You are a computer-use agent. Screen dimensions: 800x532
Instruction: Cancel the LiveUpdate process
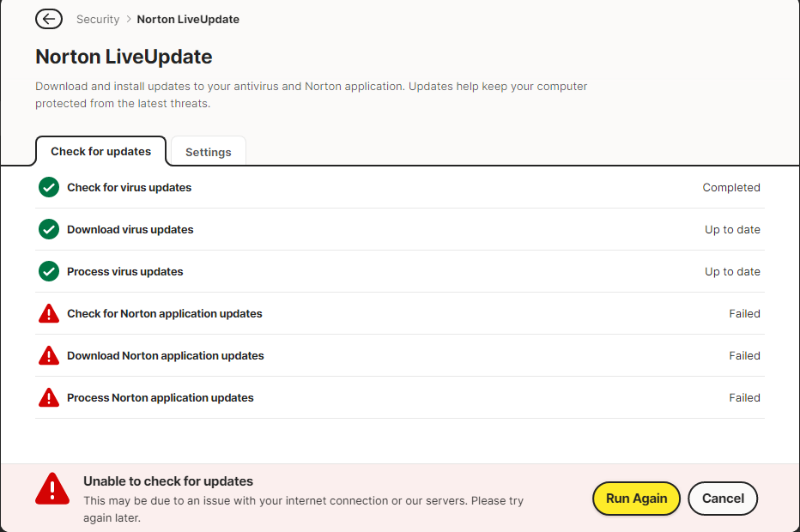[723, 499]
